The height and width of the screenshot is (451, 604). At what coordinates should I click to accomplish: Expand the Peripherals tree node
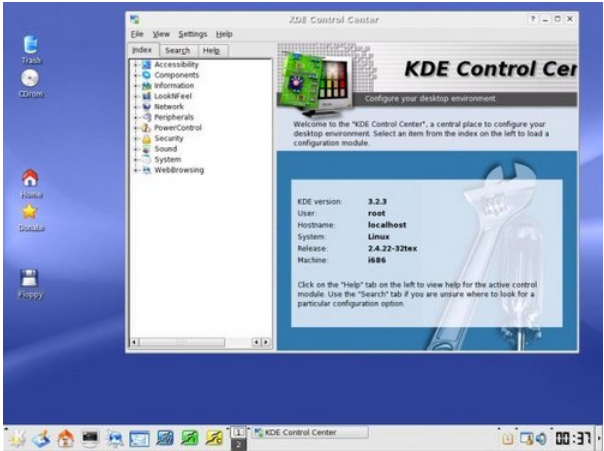pyautogui.click(x=136, y=117)
